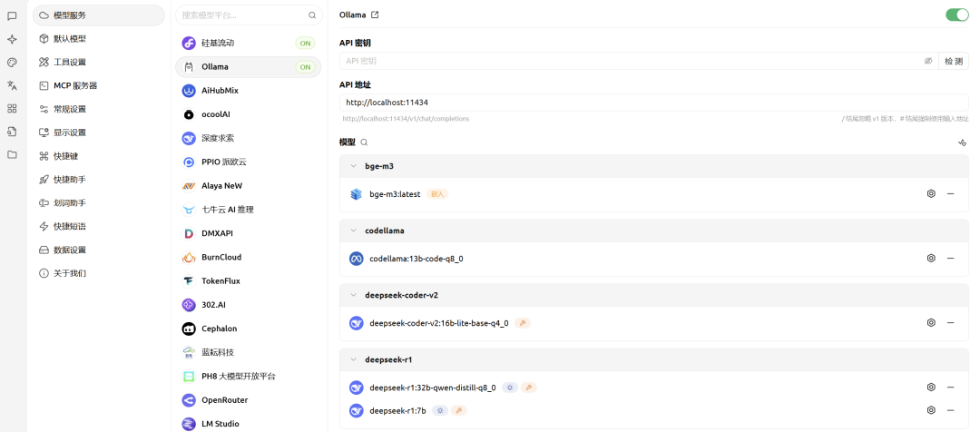Screen dimensions: 980x432
Task: Open settings gear for deepseek-r1:7b
Action: tap(931, 410)
